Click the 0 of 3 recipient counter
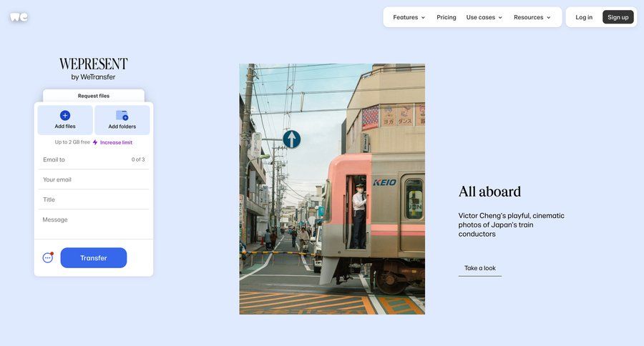644x346 pixels. [x=138, y=159]
